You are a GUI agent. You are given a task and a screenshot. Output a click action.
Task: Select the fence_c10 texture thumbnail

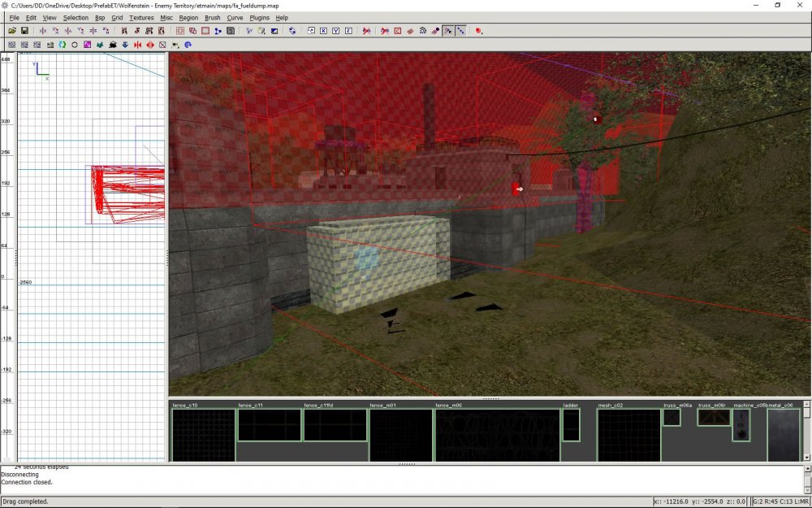pyautogui.click(x=204, y=435)
